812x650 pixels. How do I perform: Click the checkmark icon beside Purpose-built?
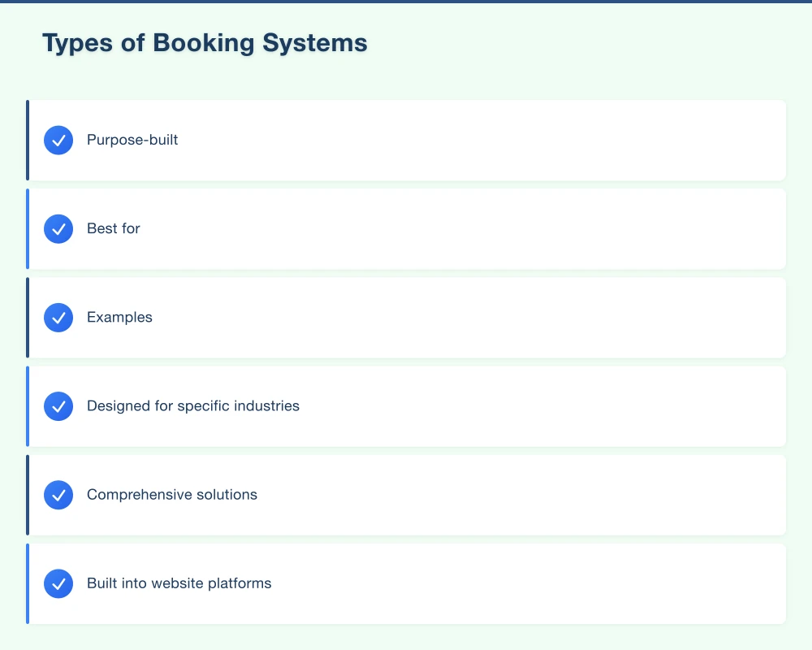click(x=58, y=140)
